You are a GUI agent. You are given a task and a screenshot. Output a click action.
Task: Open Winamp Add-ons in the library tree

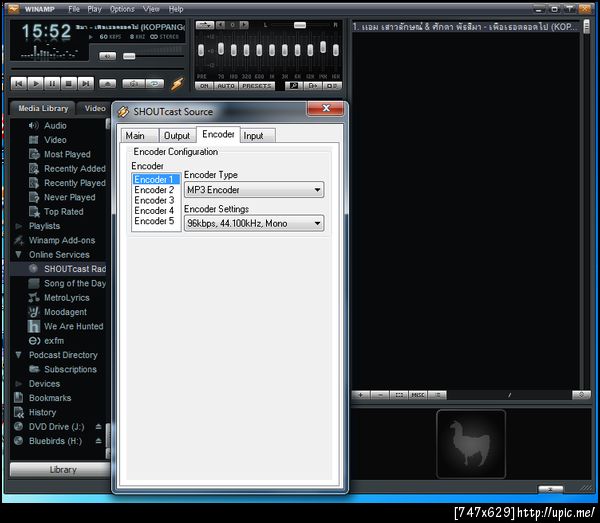tap(62, 240)
